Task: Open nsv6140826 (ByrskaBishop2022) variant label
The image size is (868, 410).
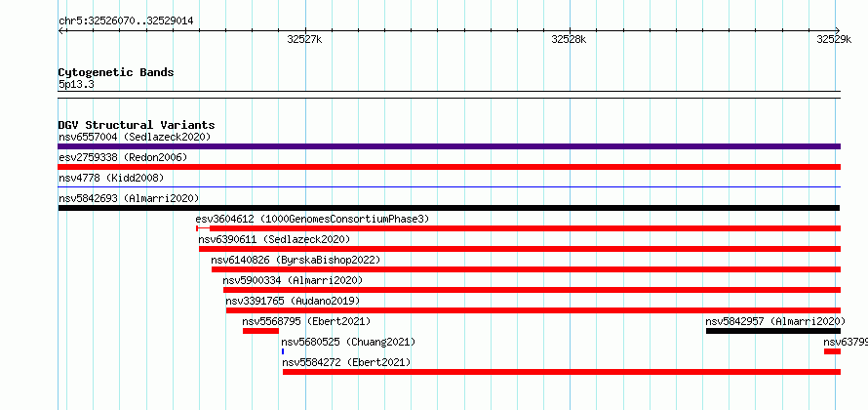Action: pos(296,260)
